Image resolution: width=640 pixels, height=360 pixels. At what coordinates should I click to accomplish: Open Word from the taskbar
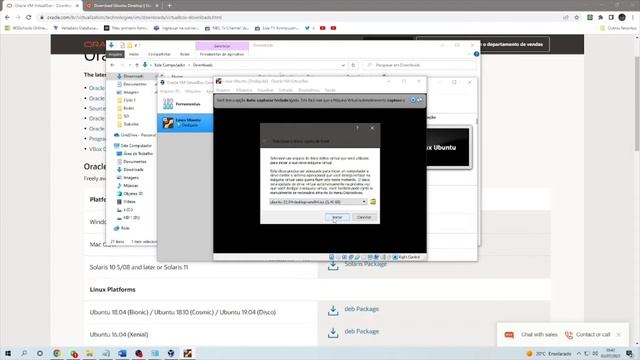click(x=122, y=353)
